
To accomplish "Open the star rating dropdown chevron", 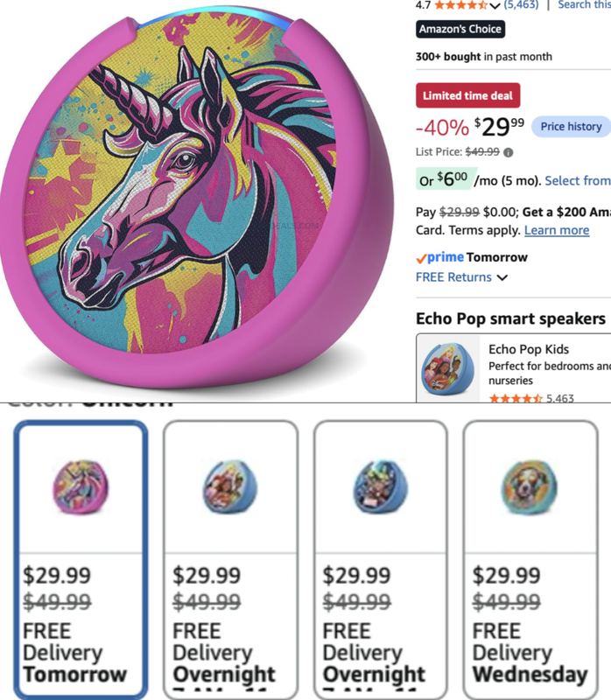I will click(x=494, y=5).
